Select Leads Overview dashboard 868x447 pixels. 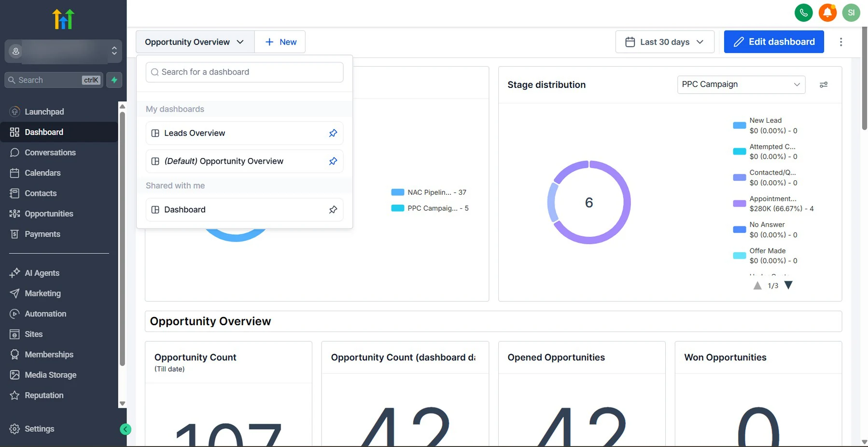pyautogui.click(x=244, y=133)
